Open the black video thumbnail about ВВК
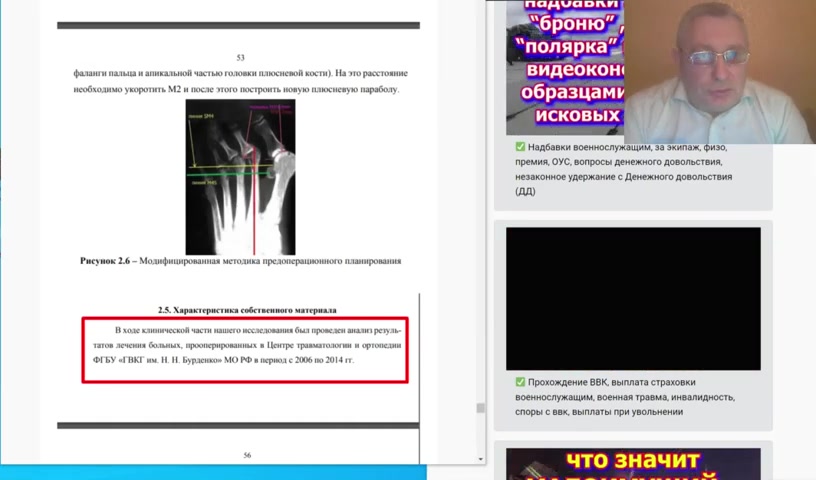This screenshot has width=816, height=480. (x=633, y=298)
